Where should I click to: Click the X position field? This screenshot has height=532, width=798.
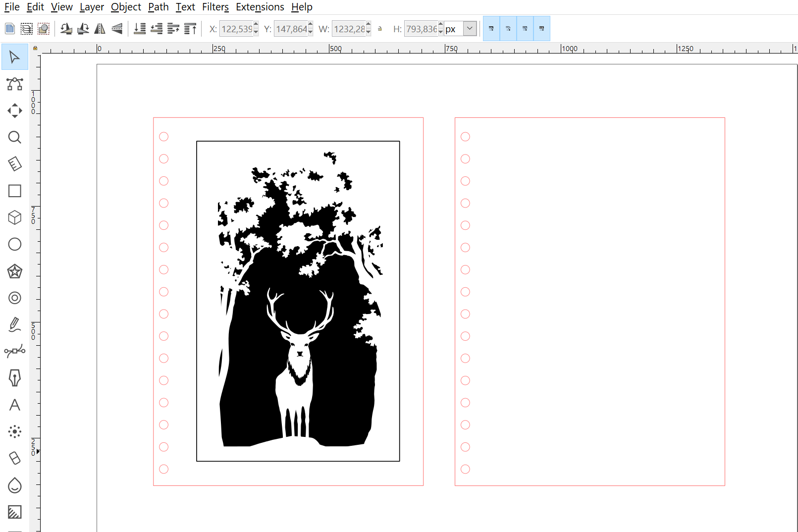237,29
